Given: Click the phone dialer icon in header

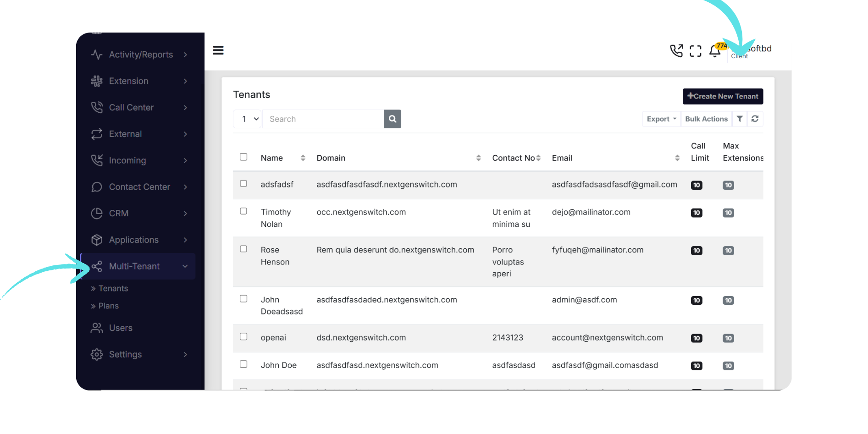Looking at the screenshot, I should click(x=676, y=50).
